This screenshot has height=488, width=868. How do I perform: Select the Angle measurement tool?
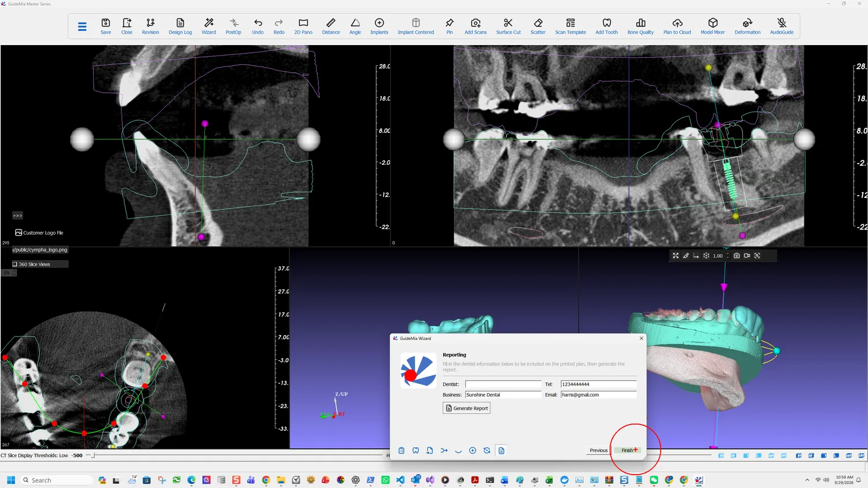[355, 26]
